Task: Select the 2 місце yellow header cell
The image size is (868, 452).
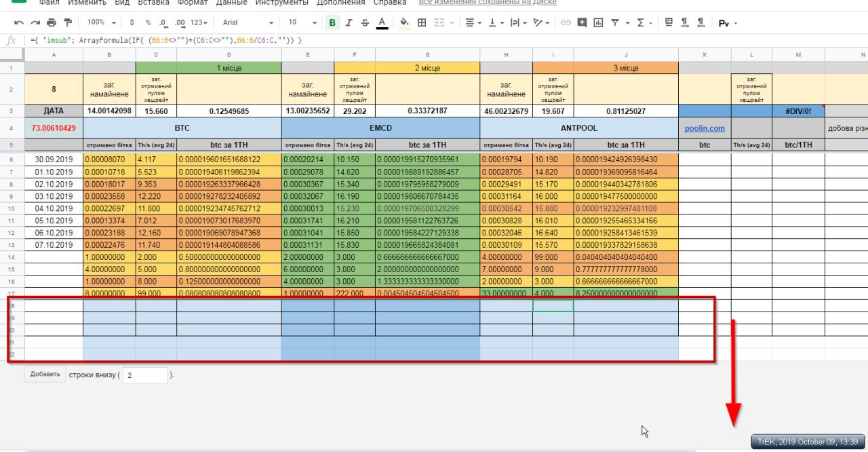Action: point(427,68)
